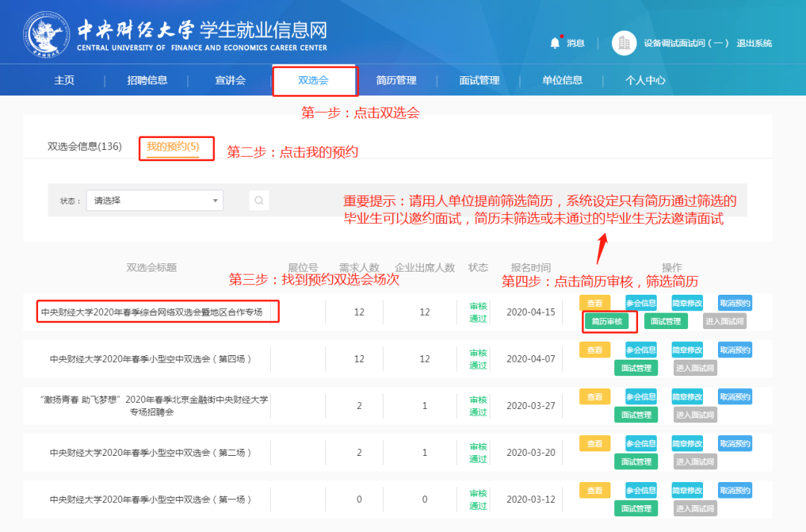Screen dimensions: 806x532
Task: Click the search magnifier icon beside status filter
Action: coord(259,200)
